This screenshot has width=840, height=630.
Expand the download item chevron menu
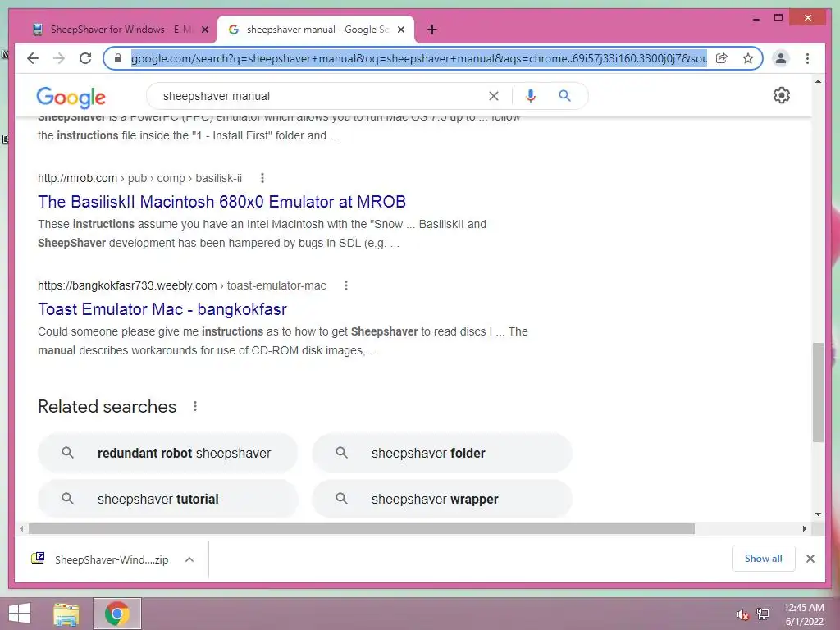tap(189, 559)
